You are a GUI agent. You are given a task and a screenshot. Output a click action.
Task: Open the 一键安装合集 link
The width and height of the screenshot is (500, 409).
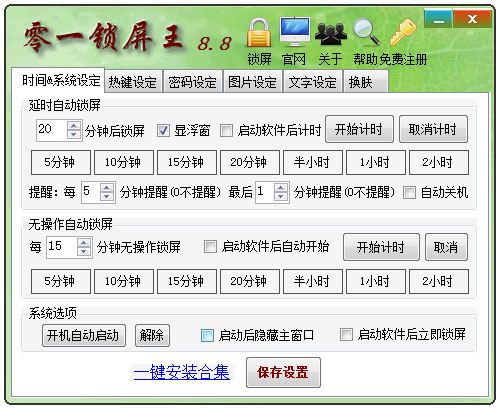point(182,372)
